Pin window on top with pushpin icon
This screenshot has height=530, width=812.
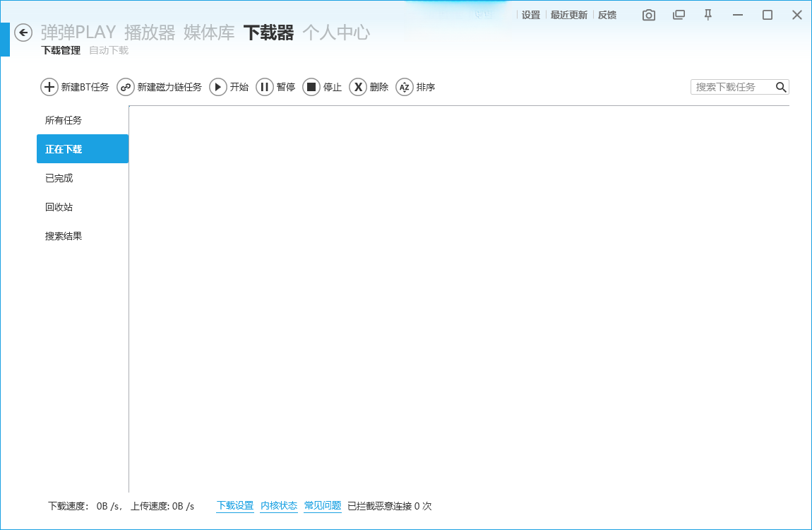[x=708, y=15]
